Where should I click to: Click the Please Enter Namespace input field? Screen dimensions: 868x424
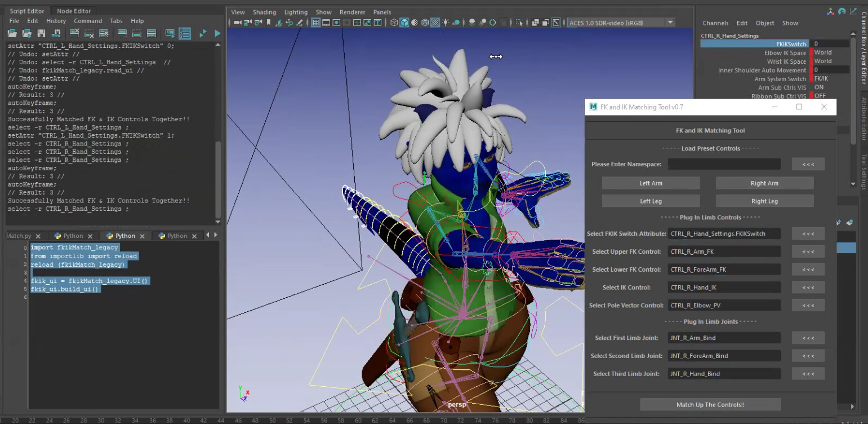tap(724, 164)
